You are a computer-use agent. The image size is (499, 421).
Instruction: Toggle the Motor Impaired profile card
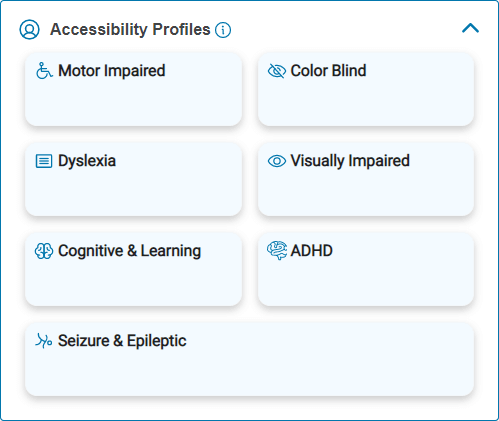[133, 89]
